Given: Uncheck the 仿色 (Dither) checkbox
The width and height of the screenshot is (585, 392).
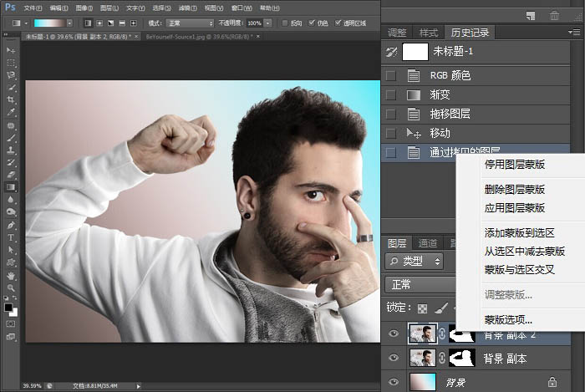Looking at the screenshot, I should [x=312, y=23].
